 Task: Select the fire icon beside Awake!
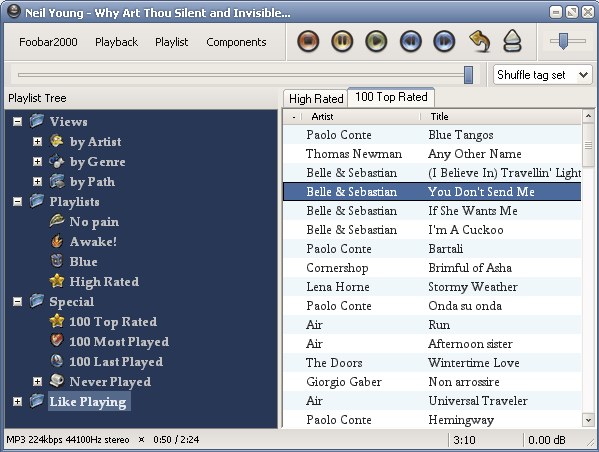[57, 241]
